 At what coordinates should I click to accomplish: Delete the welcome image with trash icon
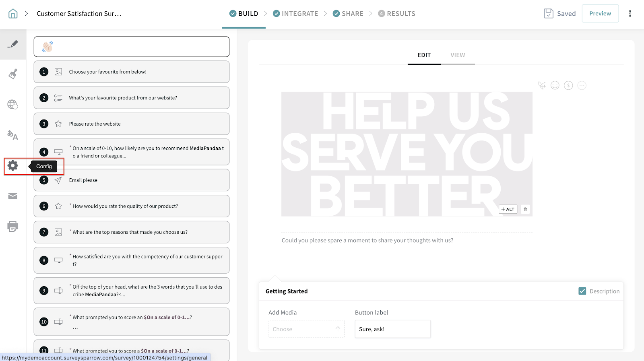(x=525, y=209)
